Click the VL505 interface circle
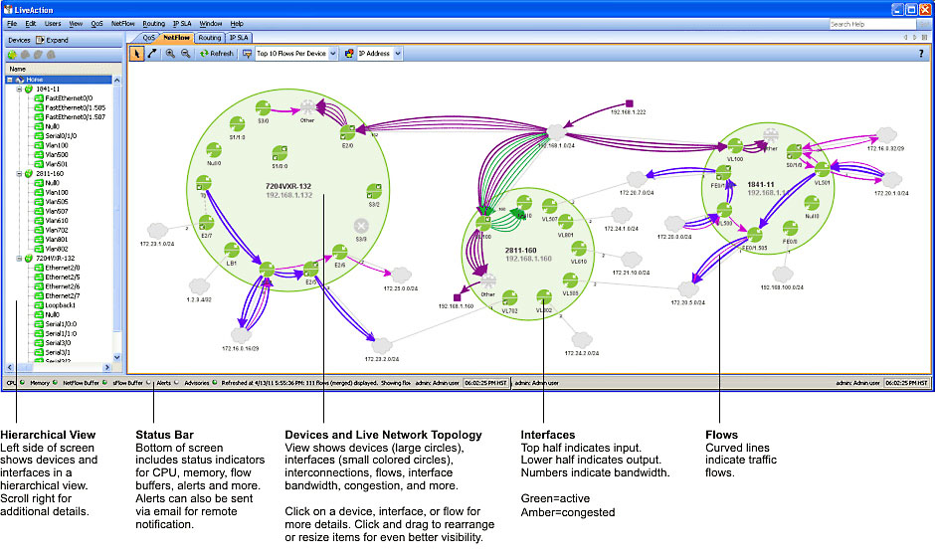The width and height of the screenshot is (935, 560). click(570, 280)
